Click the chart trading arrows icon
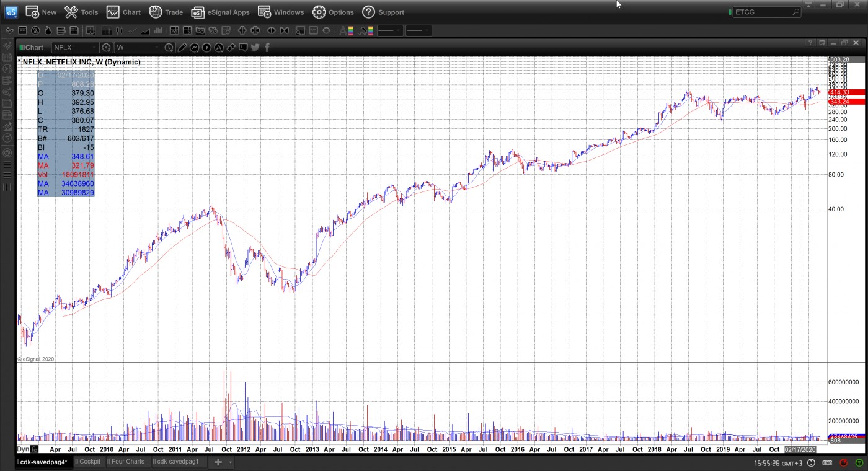 point(231,47)
